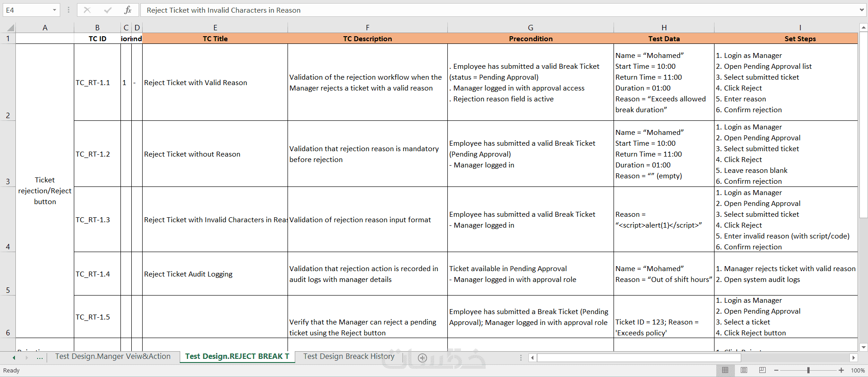Screen dimensions: 868x377
Task: Select row 2 header
Action: [8, 82]
